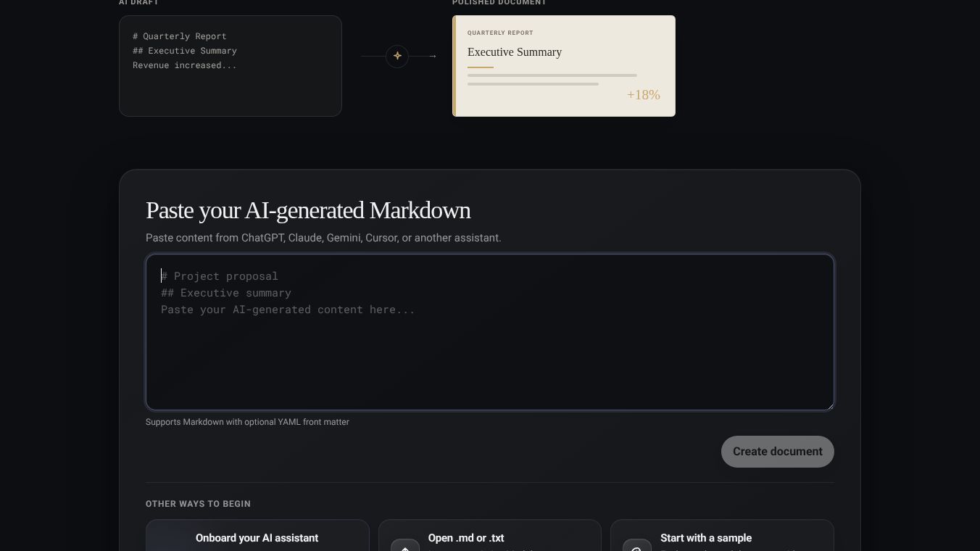
Task: Click the +18% figure in the polished document
Action: (x=644, y=95)
